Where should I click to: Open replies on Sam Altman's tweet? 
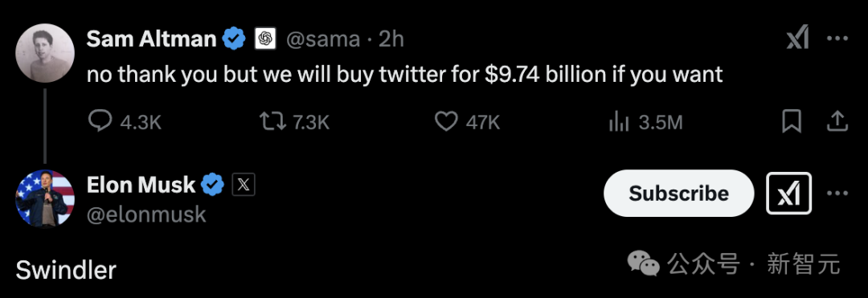[125, 122]
